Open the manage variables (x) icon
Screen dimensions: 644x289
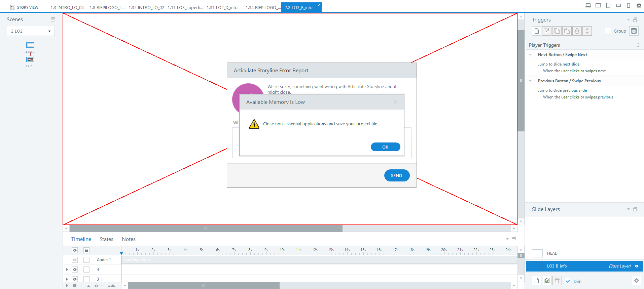[x=634, y=31]
